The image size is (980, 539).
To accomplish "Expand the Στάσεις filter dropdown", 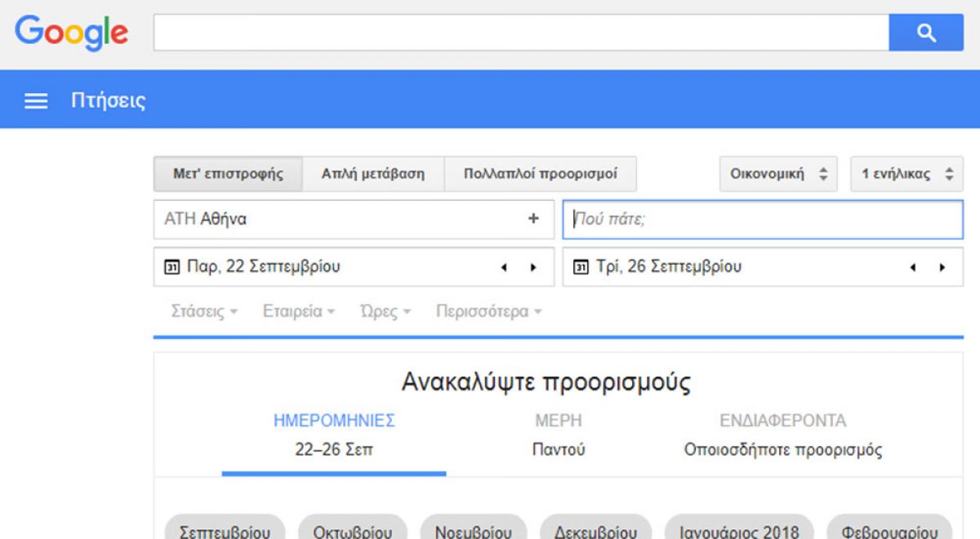I will (x=204, y=312).
